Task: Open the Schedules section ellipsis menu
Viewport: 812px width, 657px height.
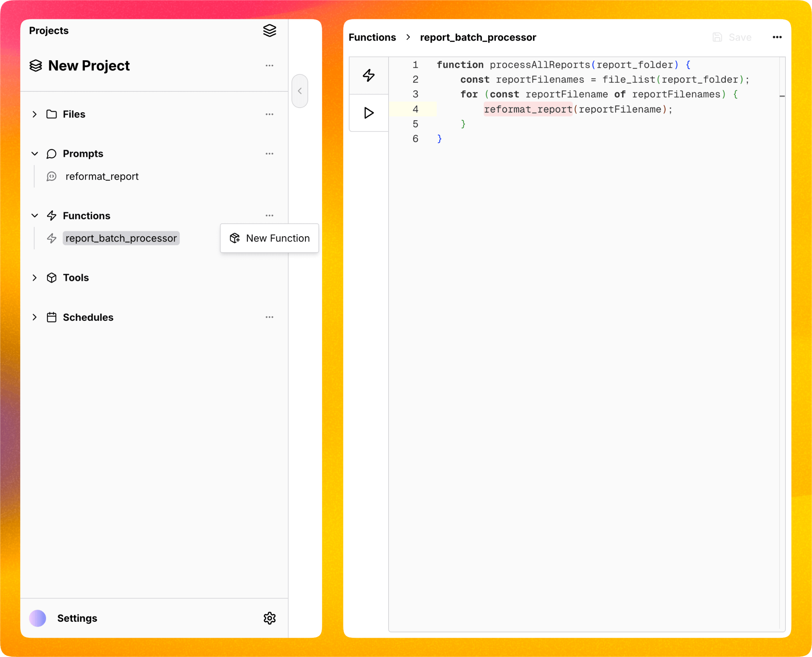Action: coord(270,317)
